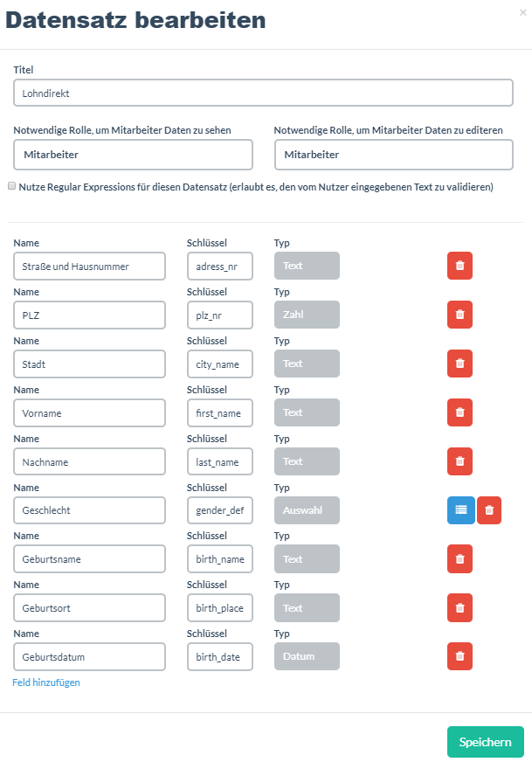The image size is (532, 769).
Task: Click the Titel input containing Lohndirekt
Action: coord(263,93)
